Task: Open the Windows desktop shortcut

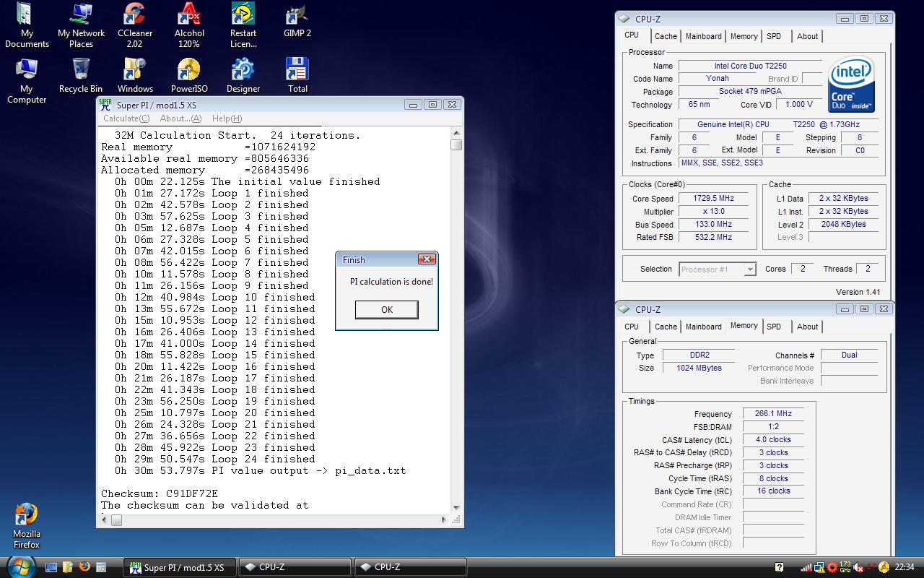Action: (x=135, y=76)
